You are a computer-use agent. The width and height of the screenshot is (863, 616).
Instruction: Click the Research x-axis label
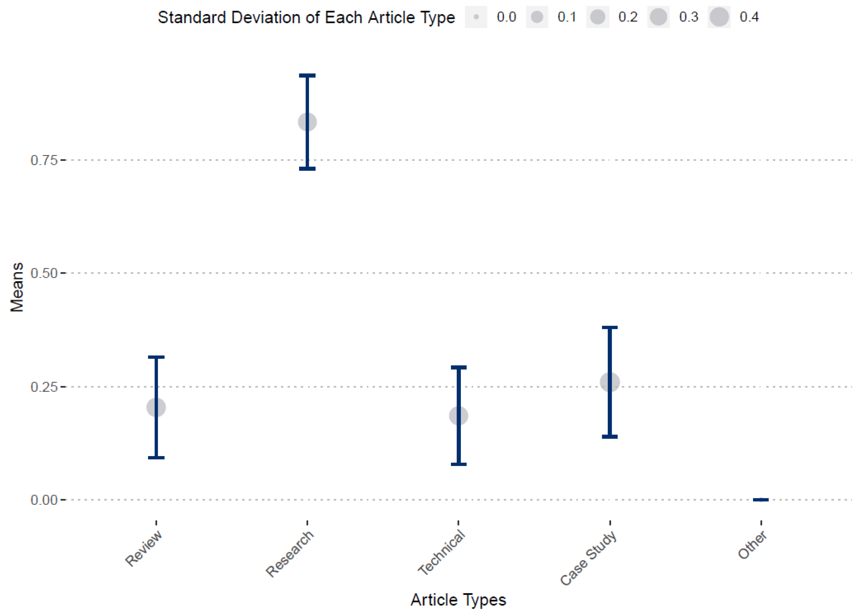pos(290,554)
